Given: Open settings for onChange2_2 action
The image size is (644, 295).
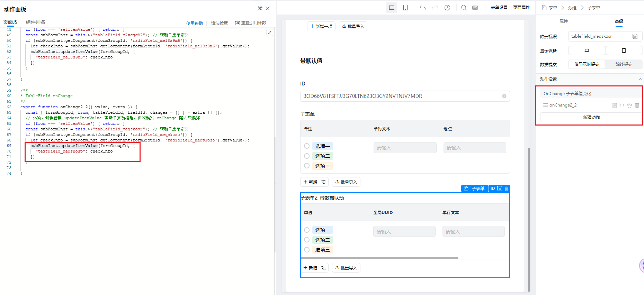Looking at the screenshot, I should pos(629,105).
